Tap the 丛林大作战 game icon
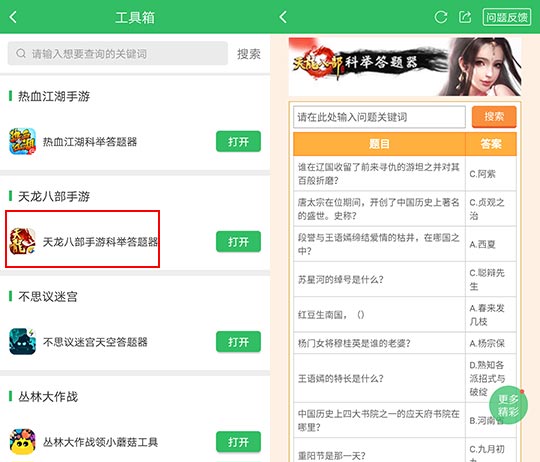This screenshot has width=540, height=462. pyautogui.click(x=22, y=442)
